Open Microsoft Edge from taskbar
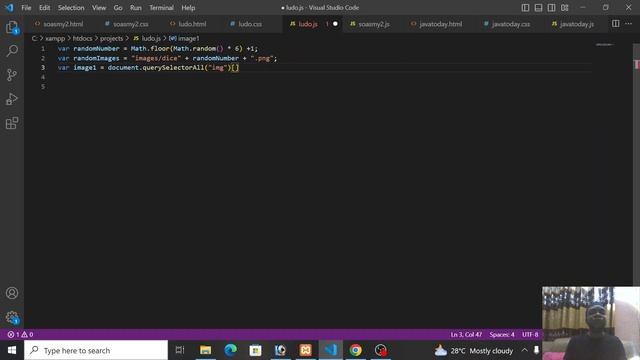Image resolution: width=640 pixels, height=360 pixels. coord(231,350)
